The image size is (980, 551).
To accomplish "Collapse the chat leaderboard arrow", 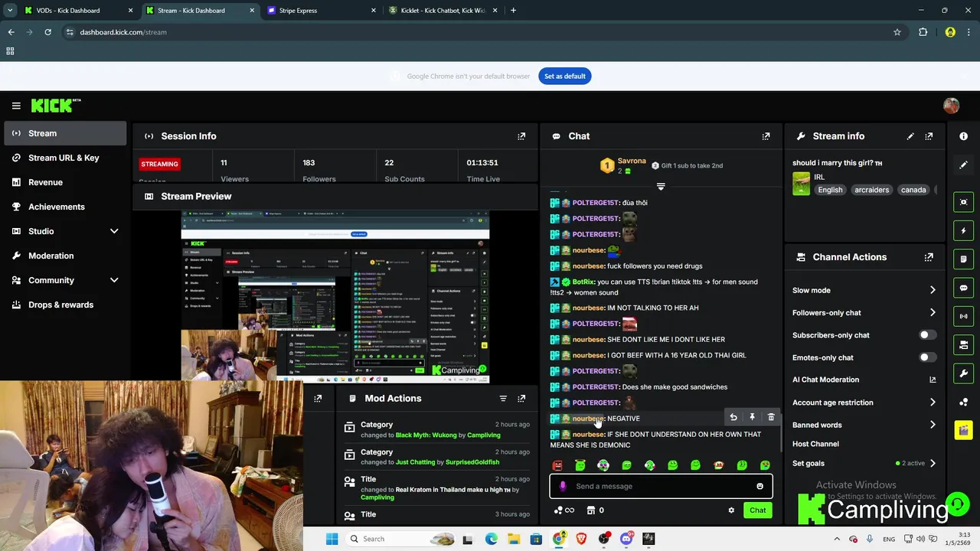I will (661, 186).
